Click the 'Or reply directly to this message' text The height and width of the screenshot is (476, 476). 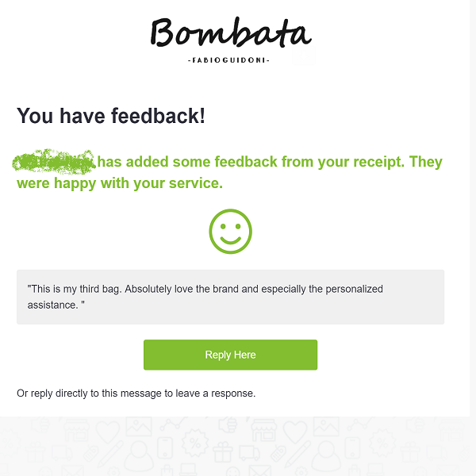136,393
